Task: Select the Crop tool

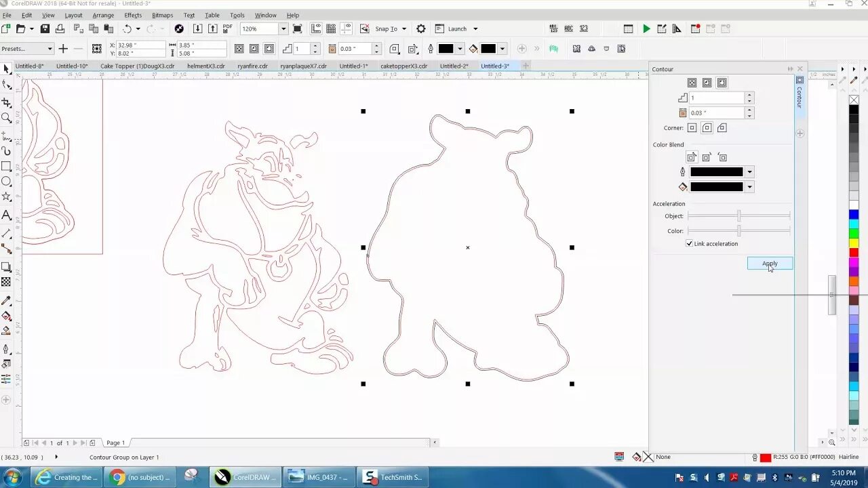Action: [6, 102]
